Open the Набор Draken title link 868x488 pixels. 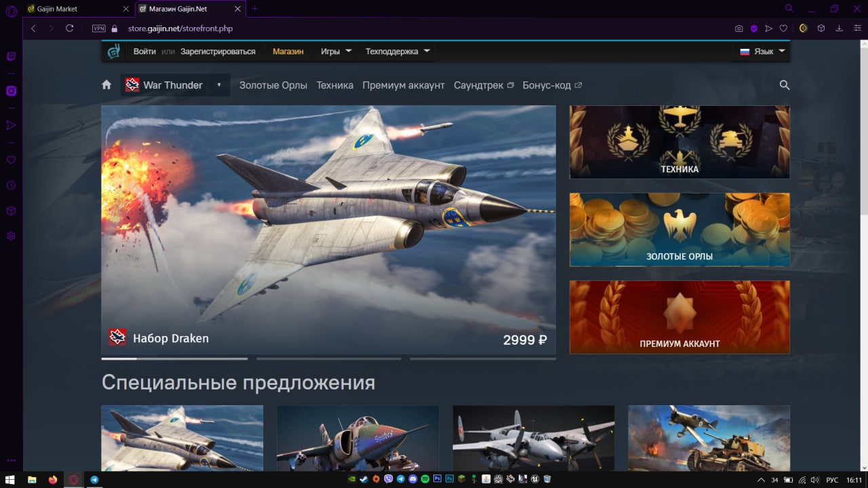tap(171, 338)
